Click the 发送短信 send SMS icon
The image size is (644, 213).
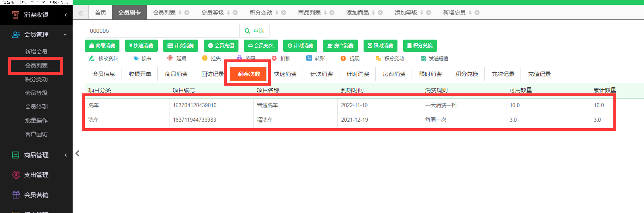423,59
